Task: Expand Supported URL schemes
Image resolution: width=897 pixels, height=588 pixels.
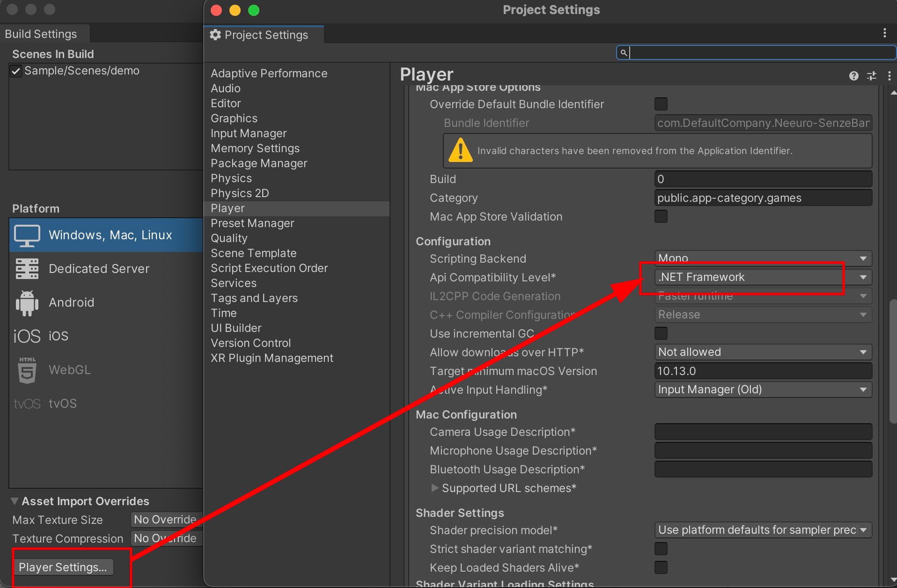Action: (435, 488)
